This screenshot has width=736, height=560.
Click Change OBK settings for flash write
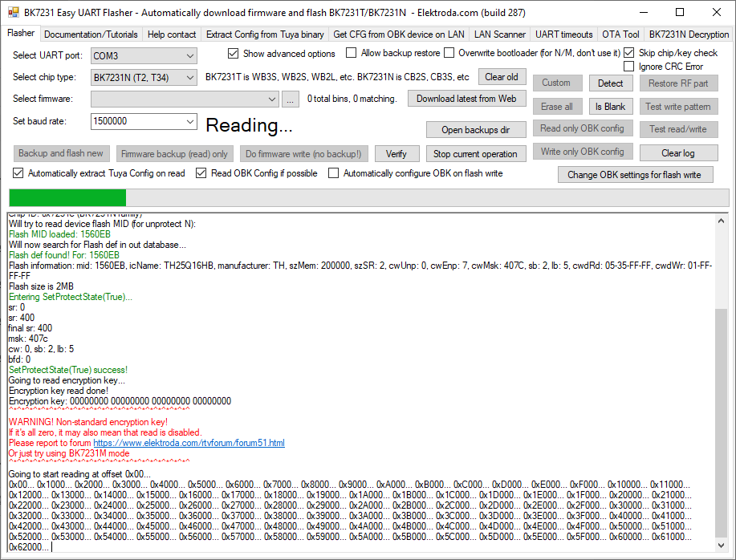(635, 175)
